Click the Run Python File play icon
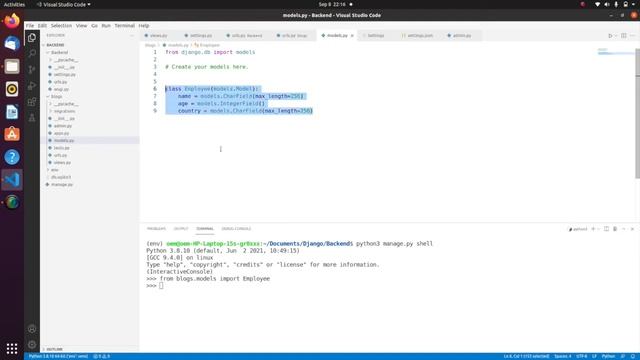 (x=610, y=36)
